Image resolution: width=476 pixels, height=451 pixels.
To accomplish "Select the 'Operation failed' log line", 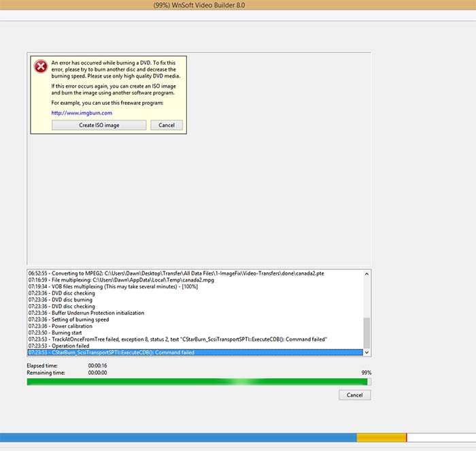I will coord(195,346).
